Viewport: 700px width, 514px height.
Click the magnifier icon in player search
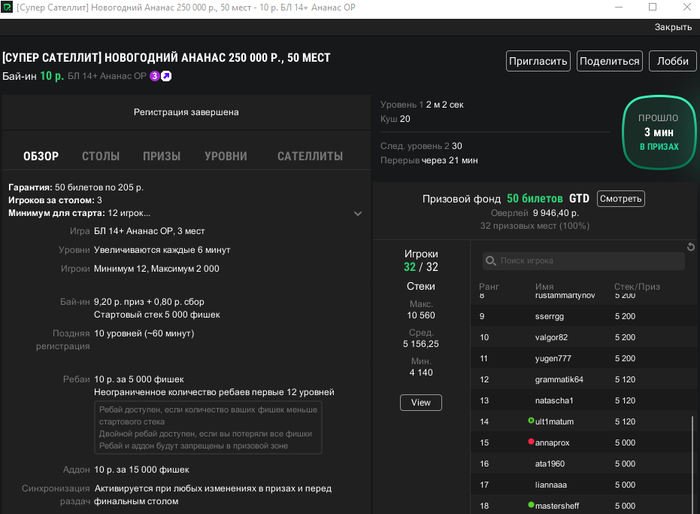coord(490,261)
